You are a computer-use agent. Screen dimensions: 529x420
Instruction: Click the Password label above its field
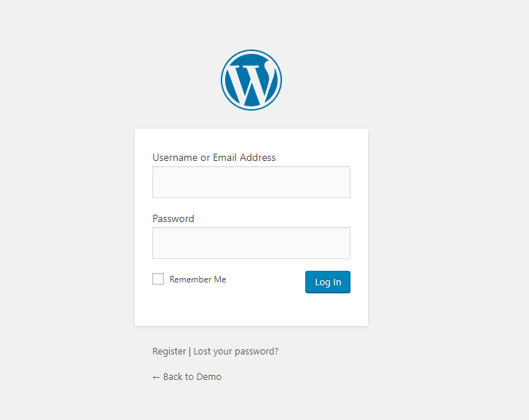coord(173,218)
